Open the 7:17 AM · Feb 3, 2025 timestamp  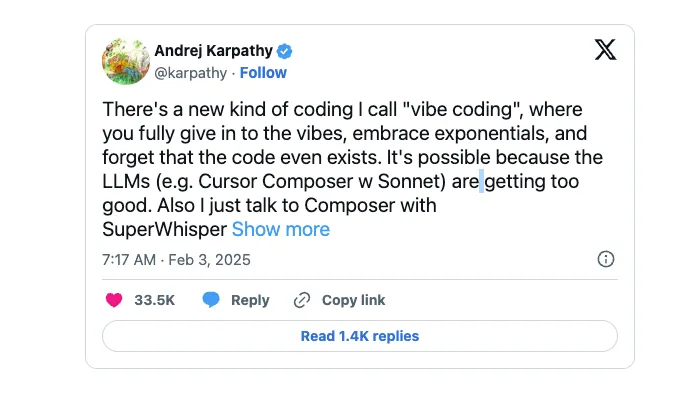(x=176, y=260)
